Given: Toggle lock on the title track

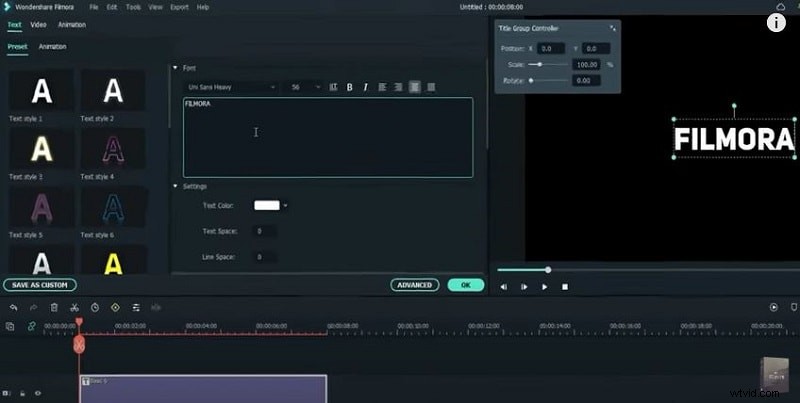Looking at the screenshot, I should click(22, 393).
